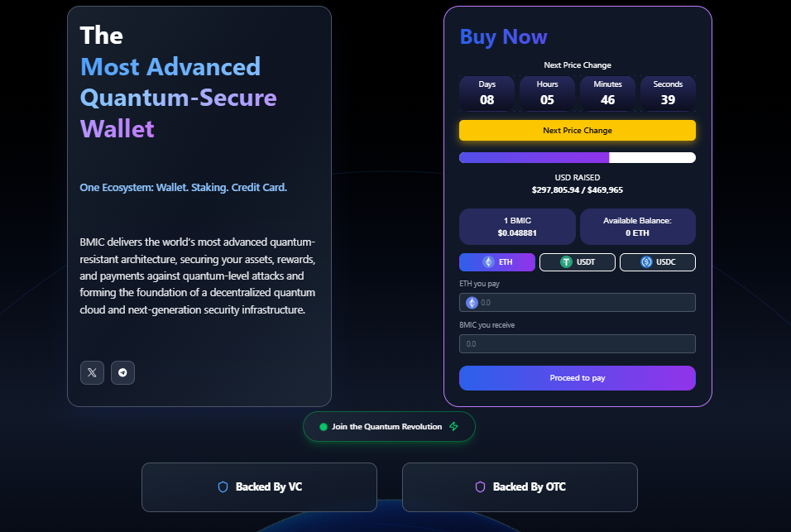This screenshot has height=532, width=791.
Task: Open the Telegram social icon
Action: [122, 372]
